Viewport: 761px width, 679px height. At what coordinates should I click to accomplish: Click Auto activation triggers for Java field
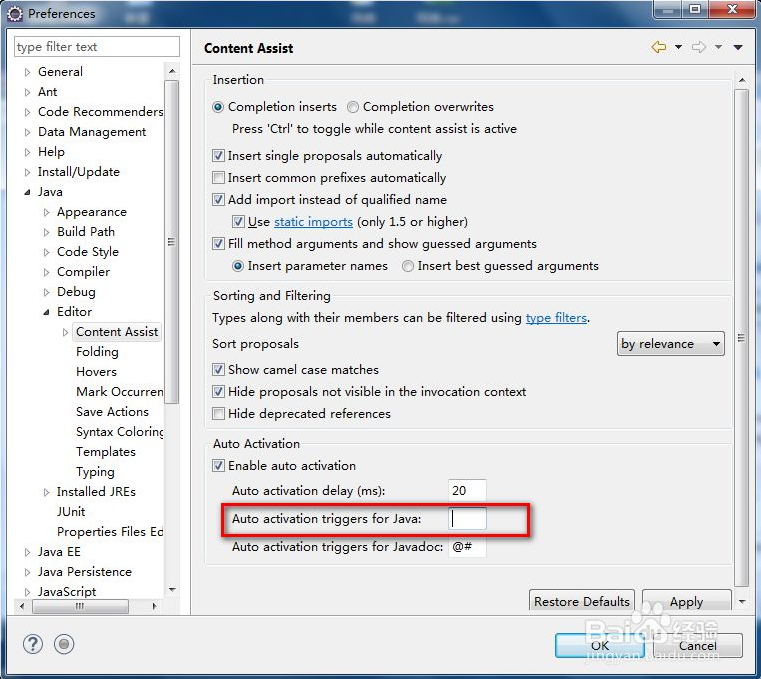click(x=467, y=519)
